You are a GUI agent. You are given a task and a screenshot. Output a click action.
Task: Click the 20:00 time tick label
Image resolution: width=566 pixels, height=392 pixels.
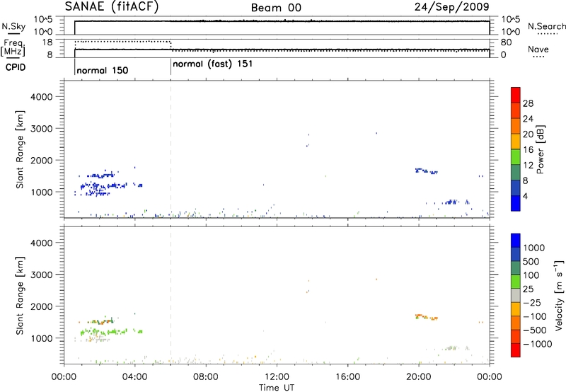[x=419, y=377]
